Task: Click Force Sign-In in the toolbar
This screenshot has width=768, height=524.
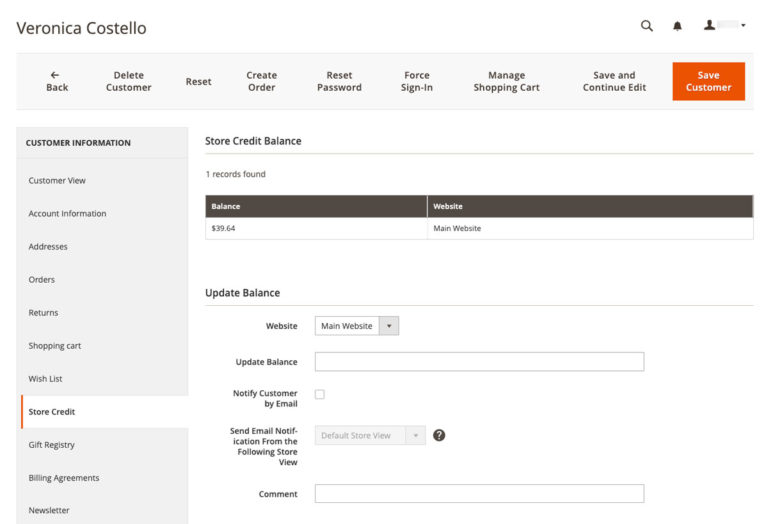Action: coord(417,81)
